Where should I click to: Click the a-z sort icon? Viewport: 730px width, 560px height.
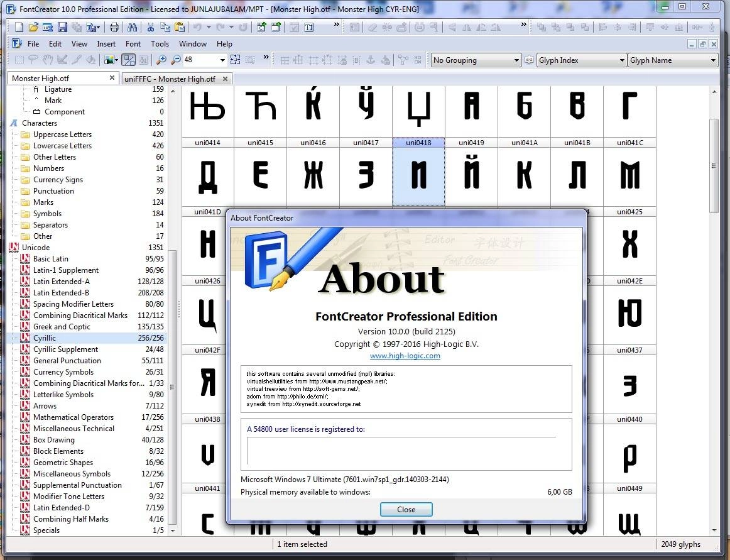tap(529, 60)
